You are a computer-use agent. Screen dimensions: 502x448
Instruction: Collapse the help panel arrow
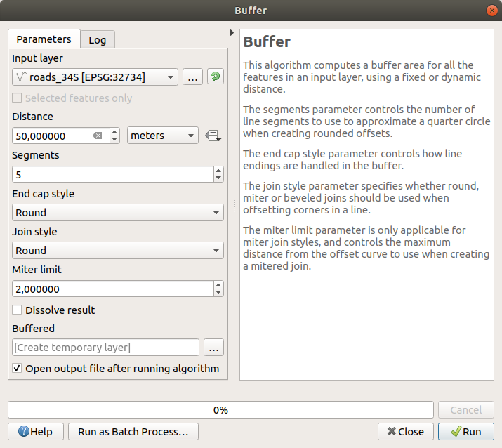coord(232,33)
